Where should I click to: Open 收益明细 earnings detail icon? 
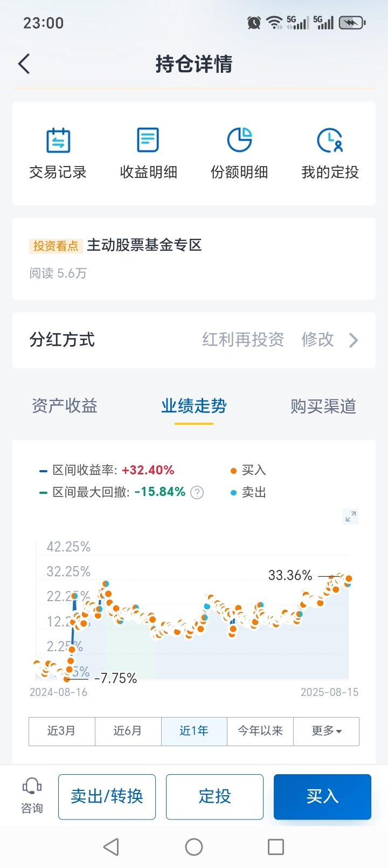[148, 140]
